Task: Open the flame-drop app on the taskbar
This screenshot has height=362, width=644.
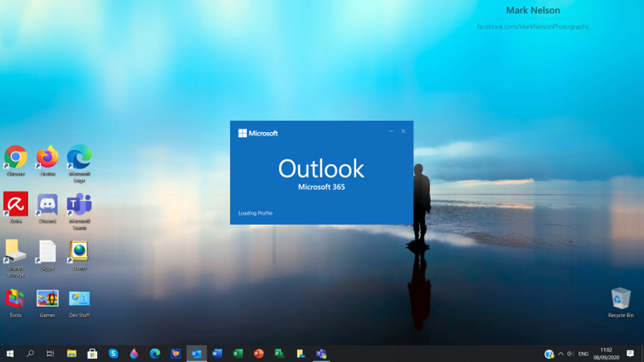Action: coord(134,353)
